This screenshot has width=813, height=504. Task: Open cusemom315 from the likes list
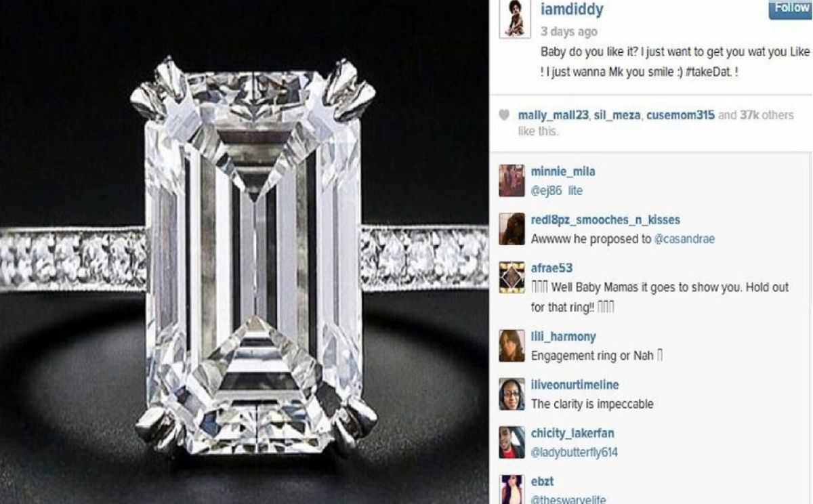(x=680, y=115)
